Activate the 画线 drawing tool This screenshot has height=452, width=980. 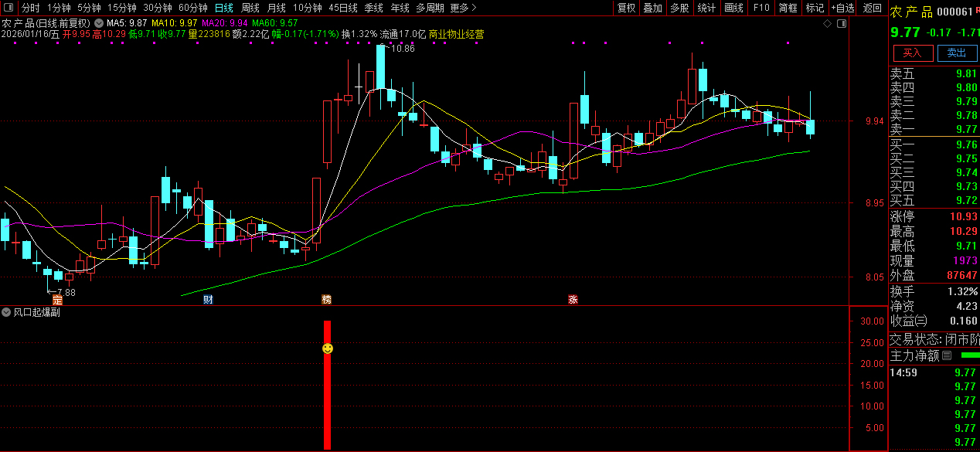pyautogui.click(x=733, y=8)
